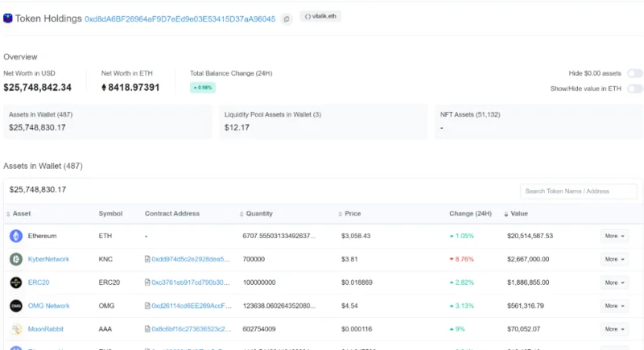The width and height of the screenshot is (644, 350).
Task: Select Liquidity Pool Assets in Wallet card
Action: coord(324,121)
